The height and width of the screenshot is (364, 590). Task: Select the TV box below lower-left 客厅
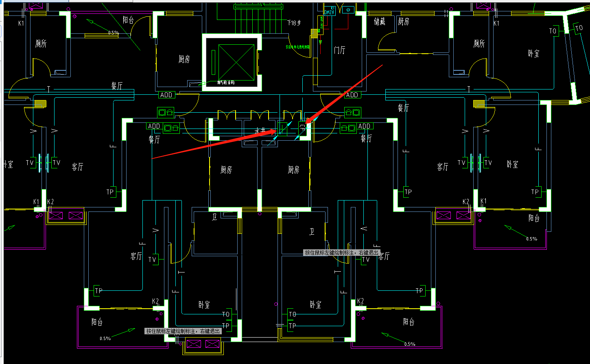click(153, 259)
